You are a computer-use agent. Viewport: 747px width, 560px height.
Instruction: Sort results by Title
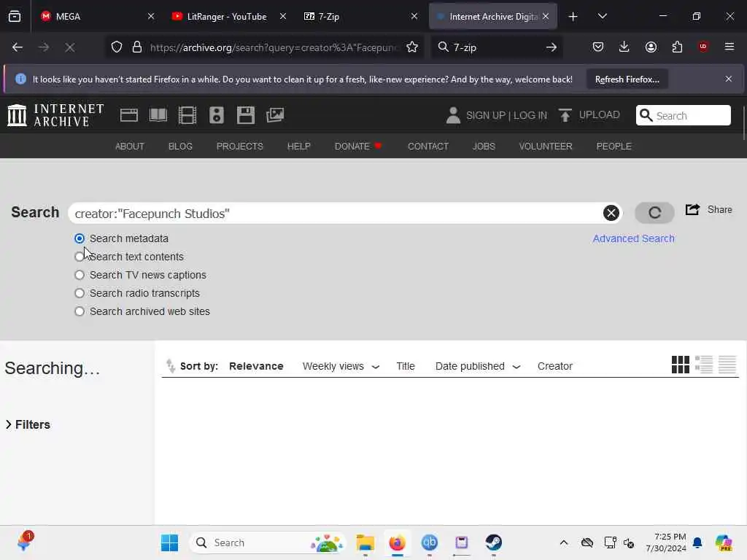(x=406, y=366)
